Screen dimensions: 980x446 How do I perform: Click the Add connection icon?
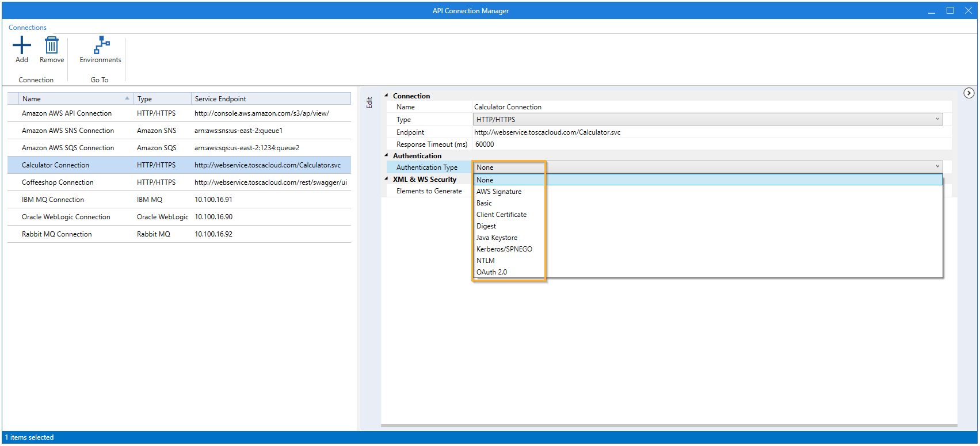(x=22, y=45)
